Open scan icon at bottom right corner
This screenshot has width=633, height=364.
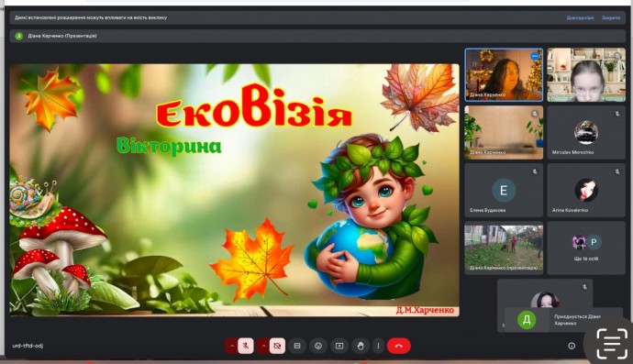[612, 344]
